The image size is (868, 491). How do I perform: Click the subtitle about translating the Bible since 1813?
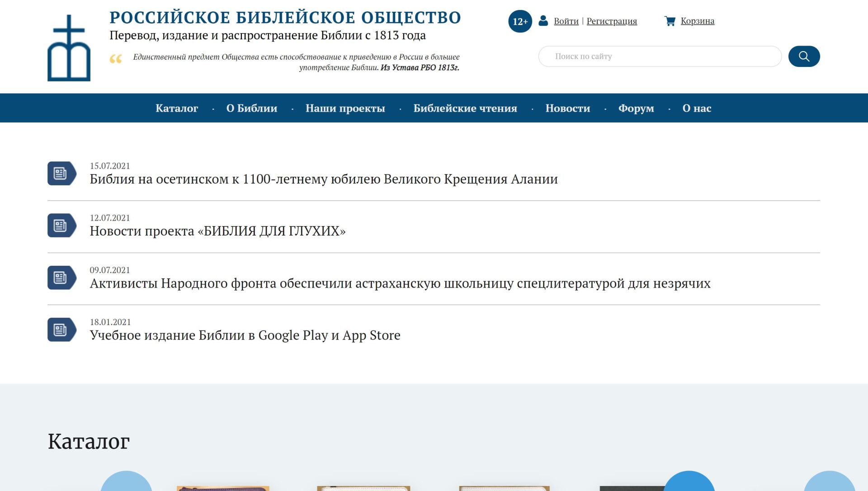point(268,35)
